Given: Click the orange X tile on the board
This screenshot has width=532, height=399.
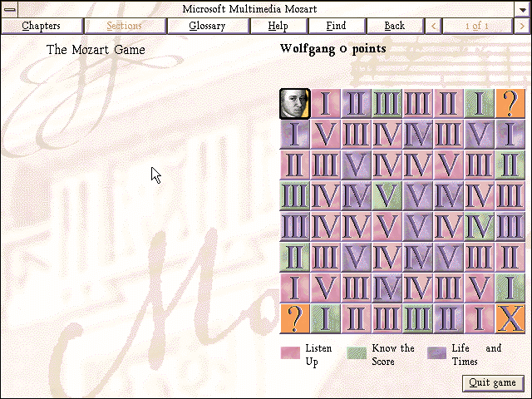Looking at the screenshot, I should pyautogui.click(x=510, y=318).
